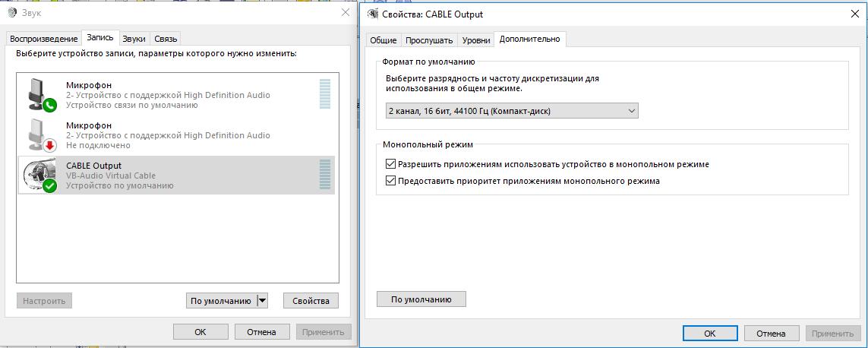Select the CABLE Output device icon
This screenshot has width=868, height=348.
39,175
